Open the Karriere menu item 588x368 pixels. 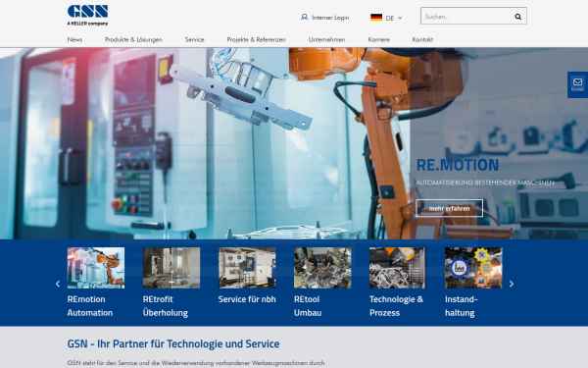pos(378,39)
